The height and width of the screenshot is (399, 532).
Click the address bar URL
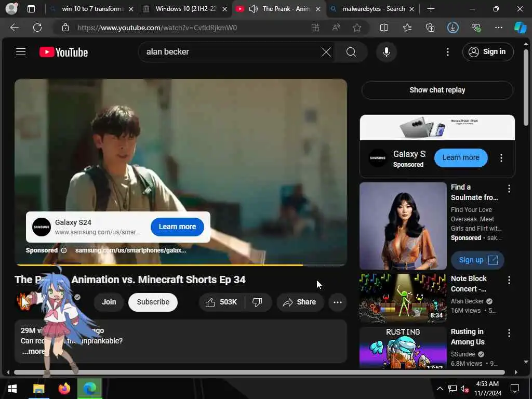(157, 28)
